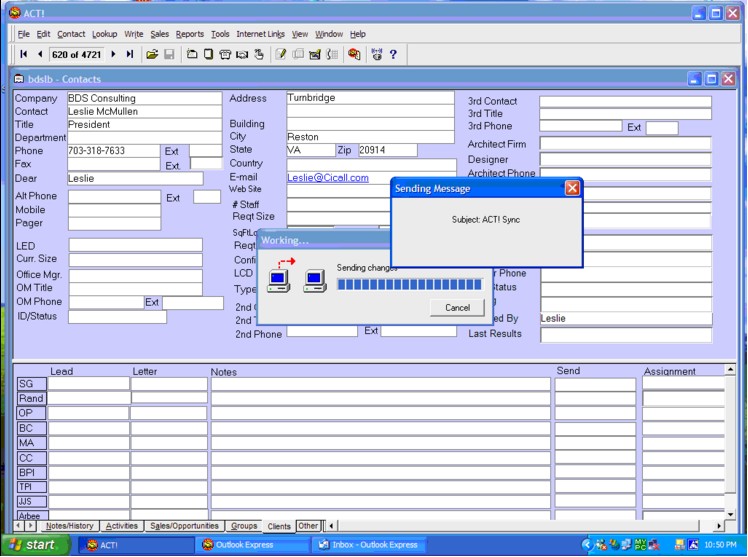Switch to the Activities tab
Image resolution: width=748 pixels, height=557 pixels.
click(122, 526)
